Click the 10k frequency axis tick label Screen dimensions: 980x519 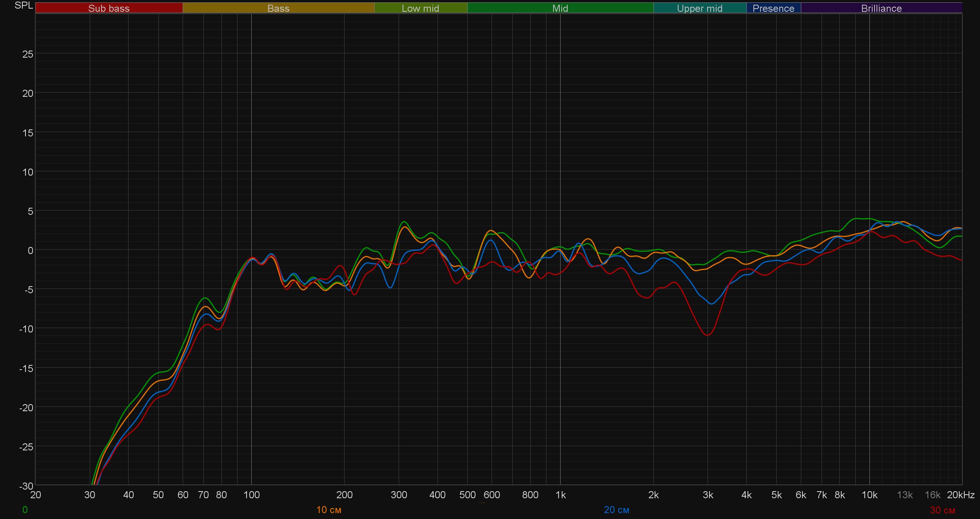click(x=869, y=495)
